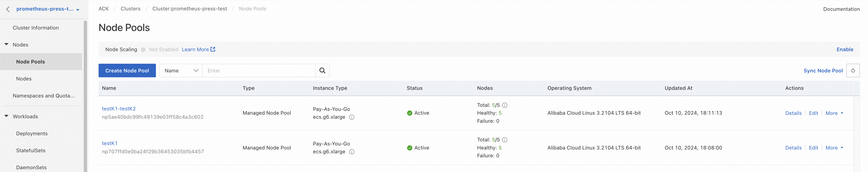The image size is (868, 172).
Task: Go to Deployments in sidebar
Action: (x=32, y=134)
